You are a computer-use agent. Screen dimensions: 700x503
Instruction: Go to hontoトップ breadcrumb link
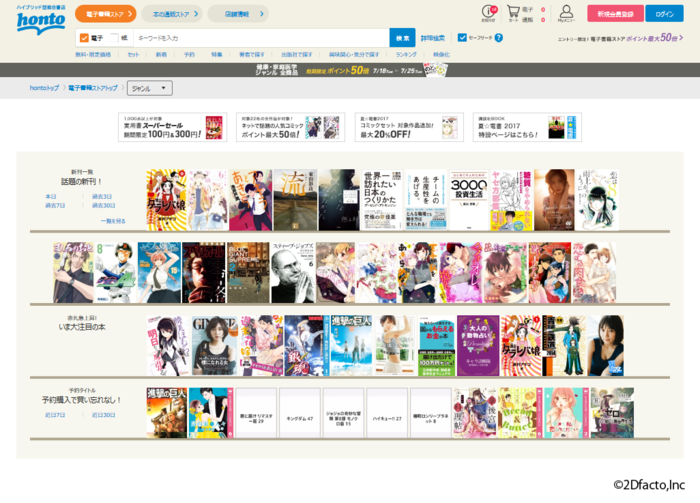(x=44, y=88)
